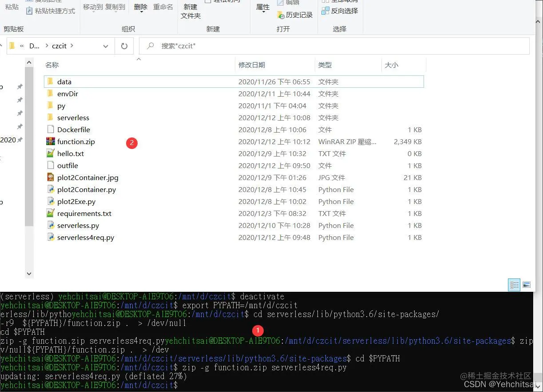Click the WinRAR ZIP type cell
543x392 pixels.
[347, 141]
